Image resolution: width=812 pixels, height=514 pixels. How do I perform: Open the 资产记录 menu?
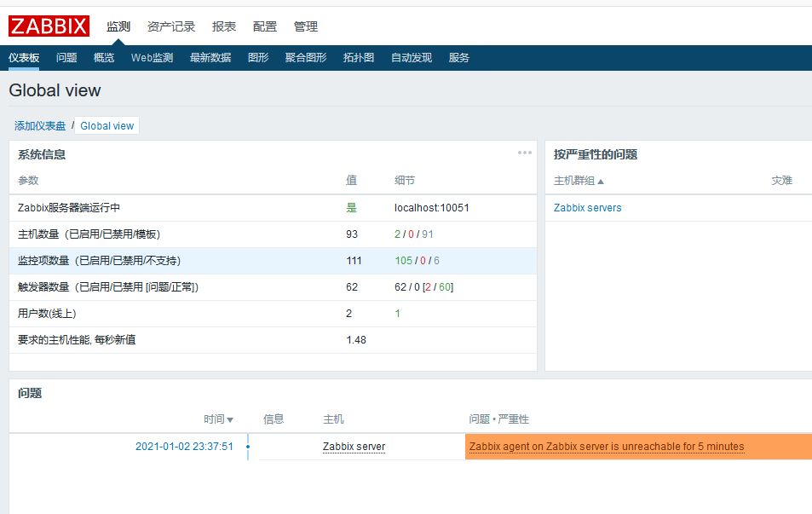click(x=171, y=26)
